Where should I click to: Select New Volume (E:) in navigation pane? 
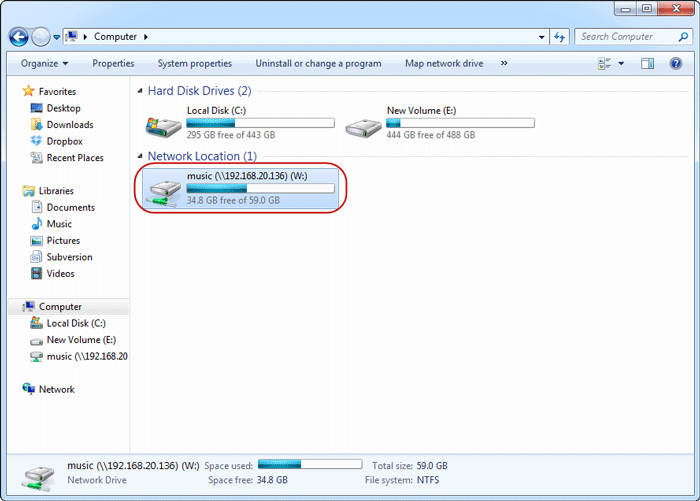(x=81, y=340)
